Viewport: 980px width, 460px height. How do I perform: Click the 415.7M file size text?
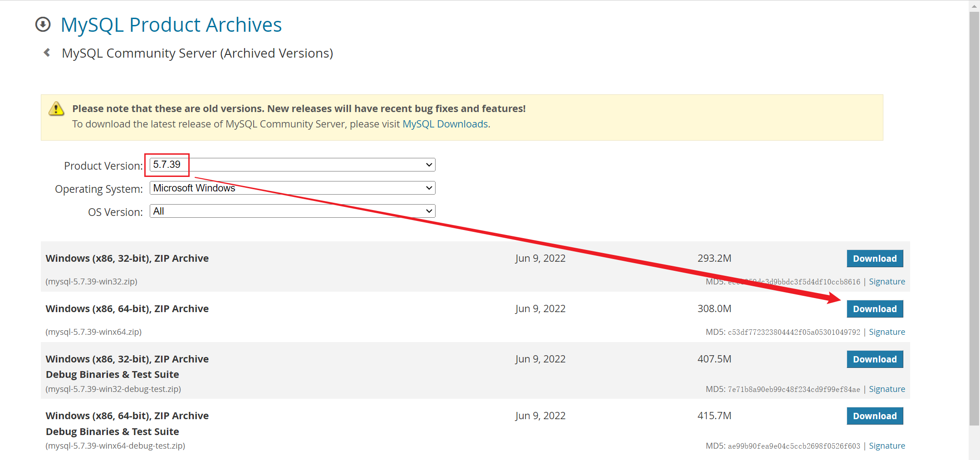click(714, 416)
